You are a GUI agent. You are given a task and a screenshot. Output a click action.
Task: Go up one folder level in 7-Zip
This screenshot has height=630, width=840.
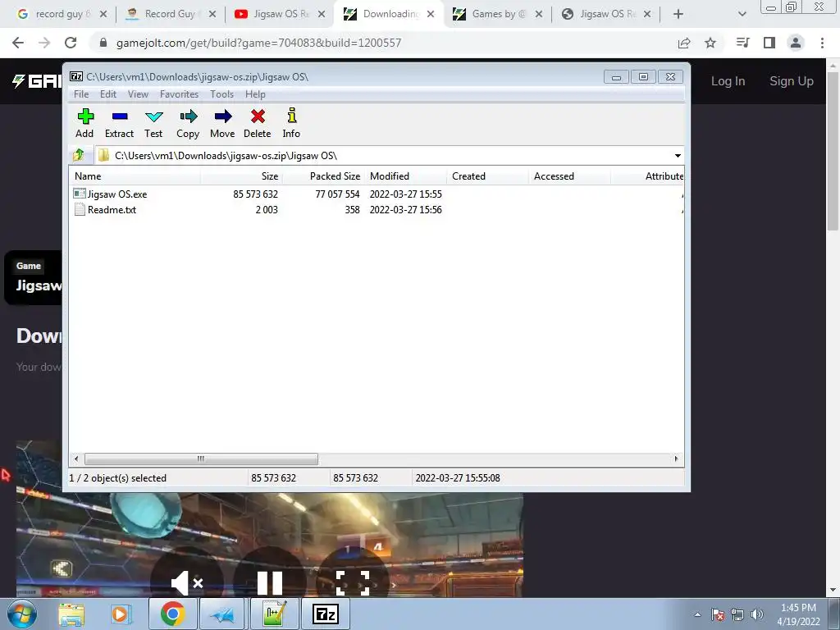tap(80, 155)
